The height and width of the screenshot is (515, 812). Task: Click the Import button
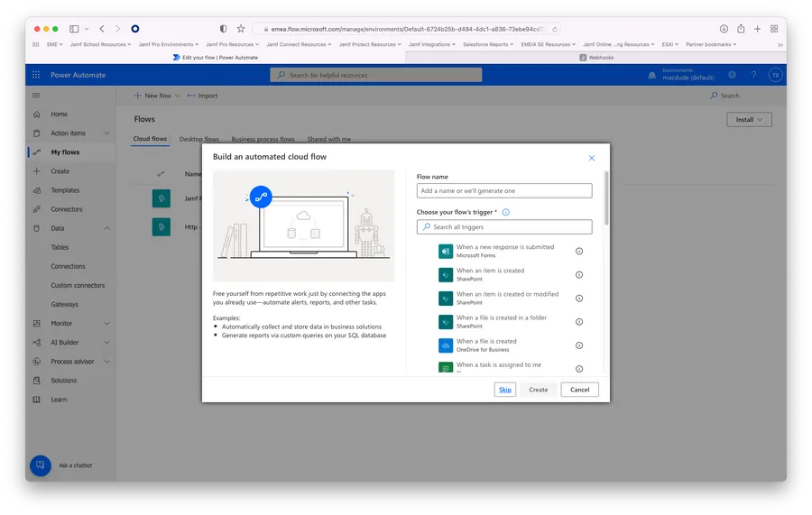[x=202, y=96]
